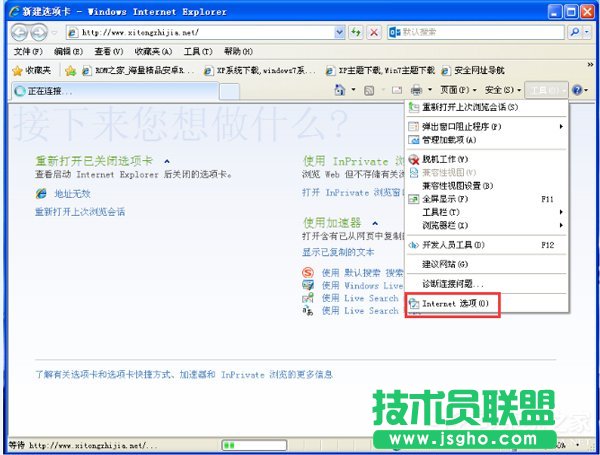Click the Print icon in command bar
The width and height of the screenshot is (600, 455).
click(x=414, y=91)
